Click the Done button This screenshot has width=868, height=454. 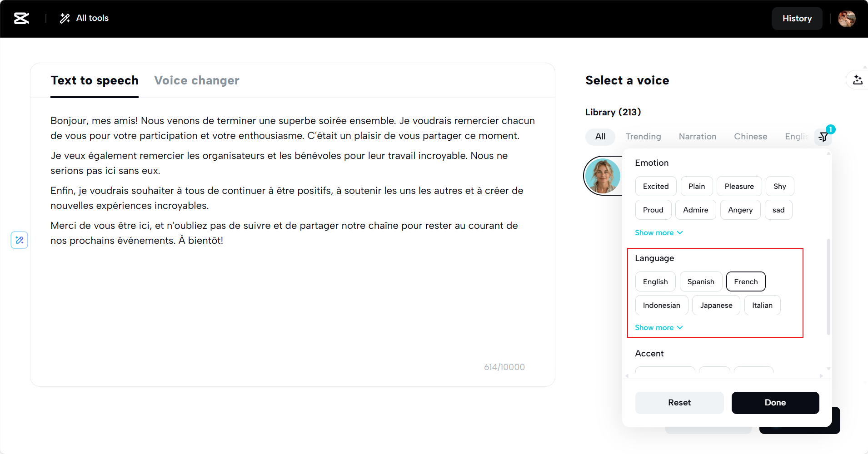(x=775, y=403)
